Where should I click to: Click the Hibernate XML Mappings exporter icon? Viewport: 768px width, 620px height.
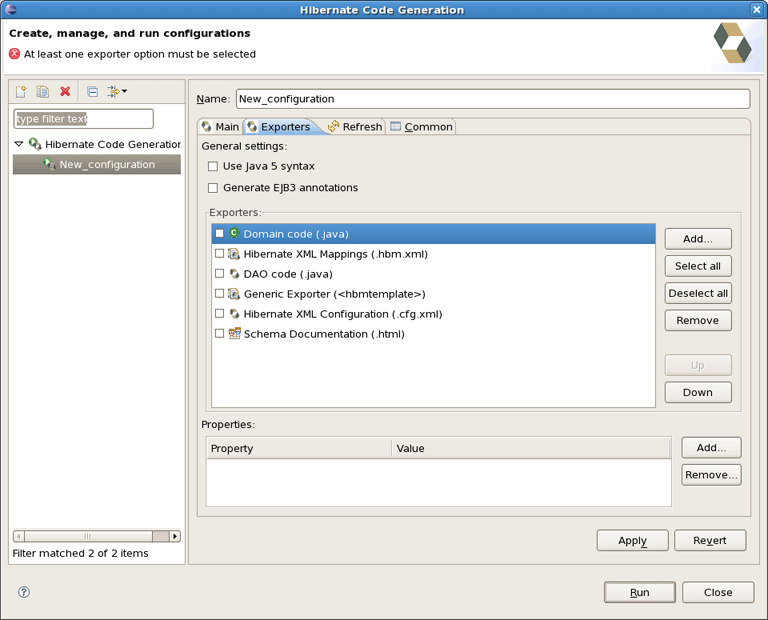234,254
